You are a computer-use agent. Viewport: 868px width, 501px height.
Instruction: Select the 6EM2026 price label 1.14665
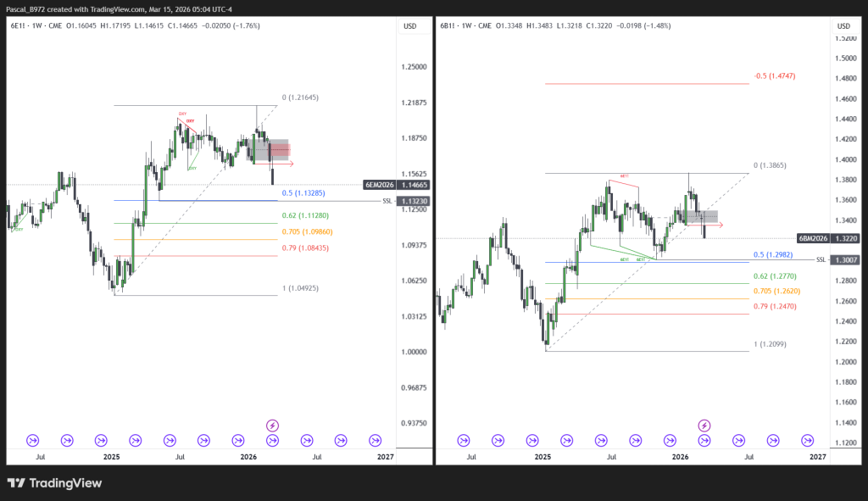coord(398,184)
